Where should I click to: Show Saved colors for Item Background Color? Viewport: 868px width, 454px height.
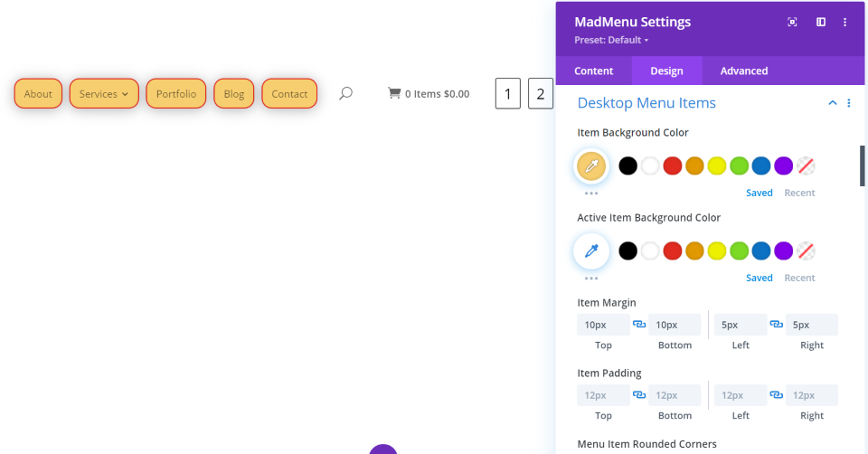[759, 193]
